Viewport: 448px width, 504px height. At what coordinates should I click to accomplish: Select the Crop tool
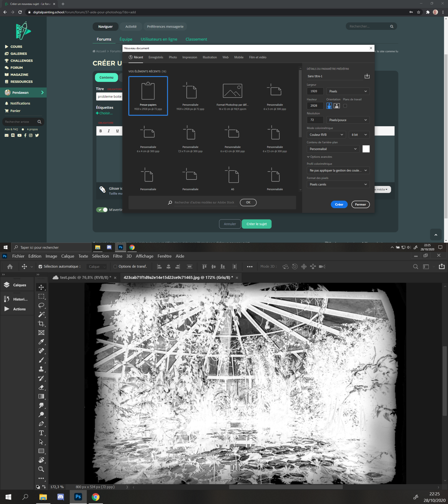(x=41, y=324)
